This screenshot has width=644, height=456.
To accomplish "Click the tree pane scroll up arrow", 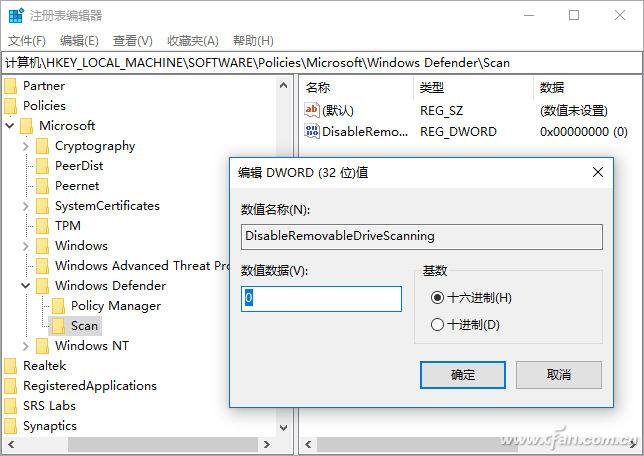I will pyautogui.click(x=283, y=85).
